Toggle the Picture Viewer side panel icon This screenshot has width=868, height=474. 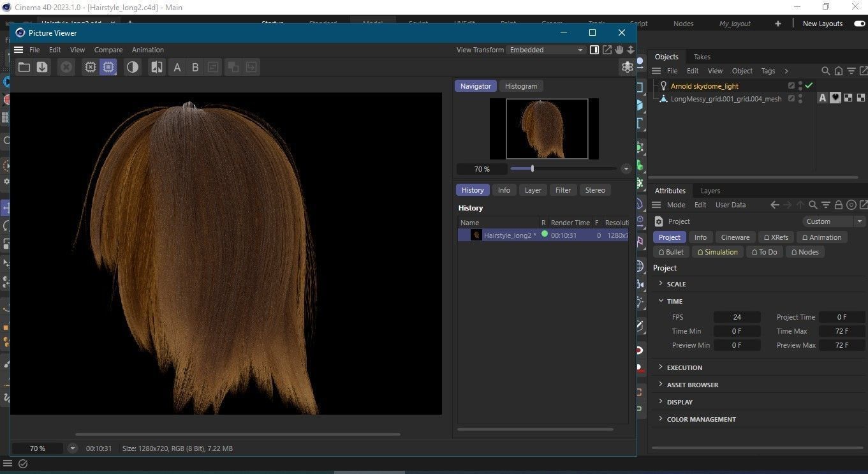tap(594, 50)
